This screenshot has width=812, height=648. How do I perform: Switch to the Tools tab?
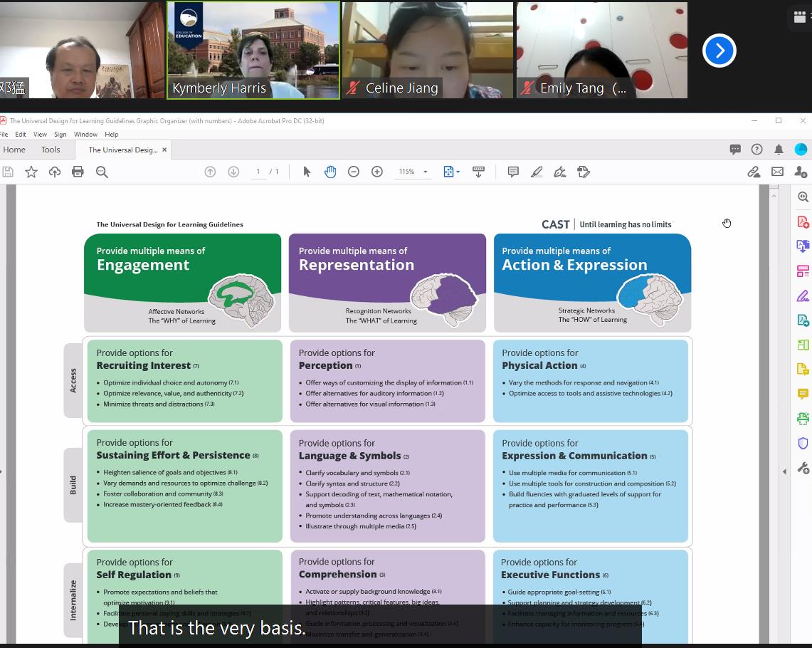pyautogui.click(x=51, y=150)
